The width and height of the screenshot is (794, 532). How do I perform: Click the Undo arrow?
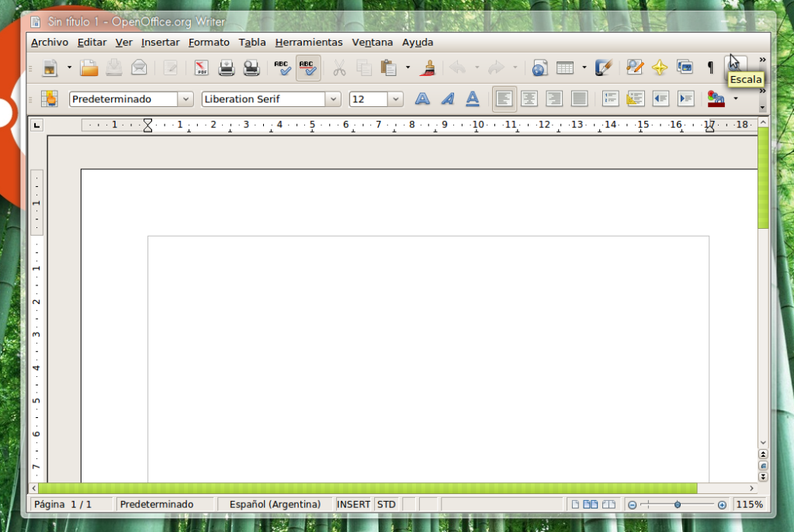[x=458, y=67]
